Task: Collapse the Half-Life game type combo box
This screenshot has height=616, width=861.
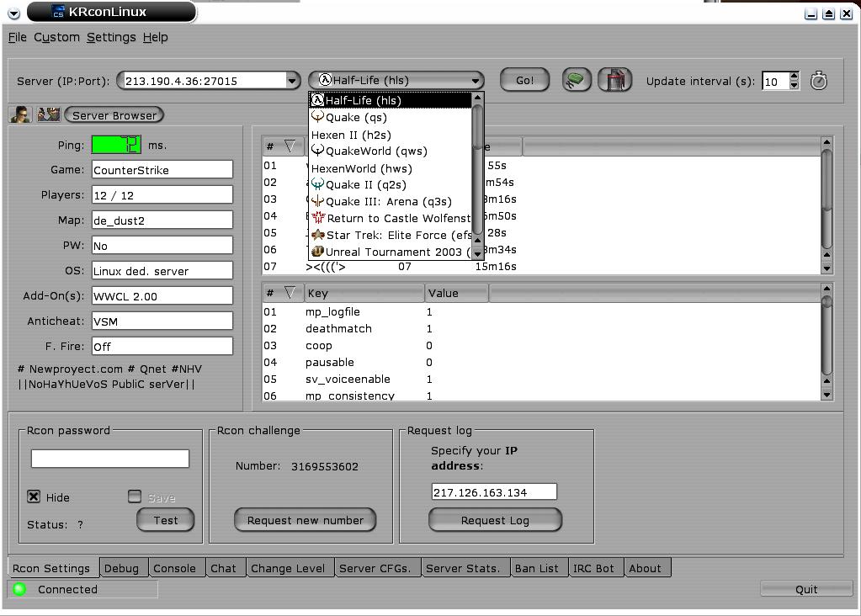Action: pyautogui.click(x=476, y=81)
